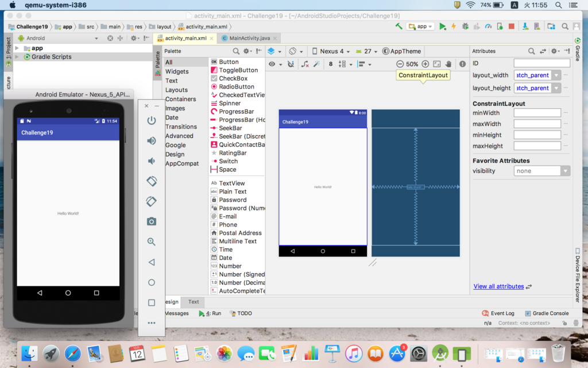Open the TODO tool window
The width and height of the screenshot is (588, 368).
(241, 313)
